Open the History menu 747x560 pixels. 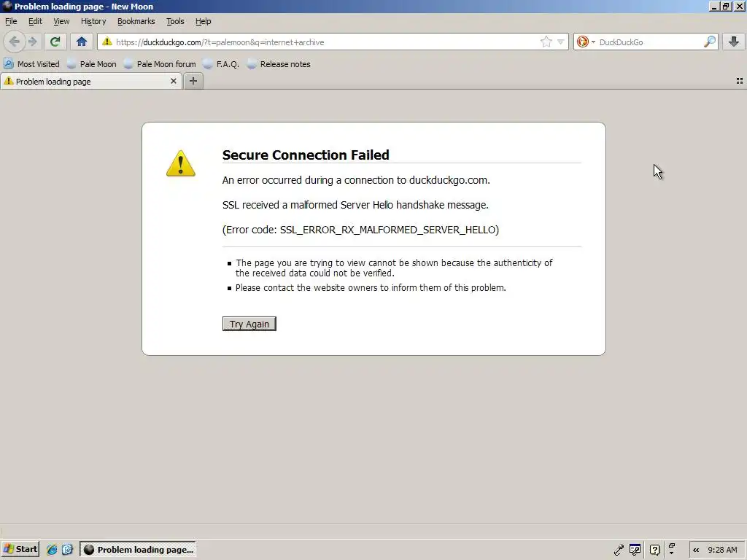pyautogui.click(x=93, y=21)
